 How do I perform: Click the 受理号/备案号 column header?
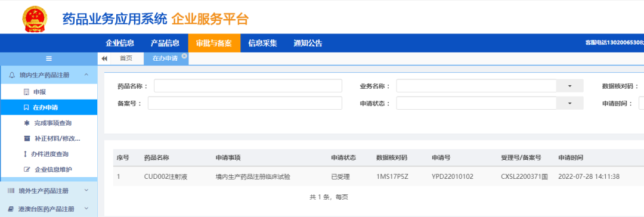pyautogui.click(x=521, y=157)
